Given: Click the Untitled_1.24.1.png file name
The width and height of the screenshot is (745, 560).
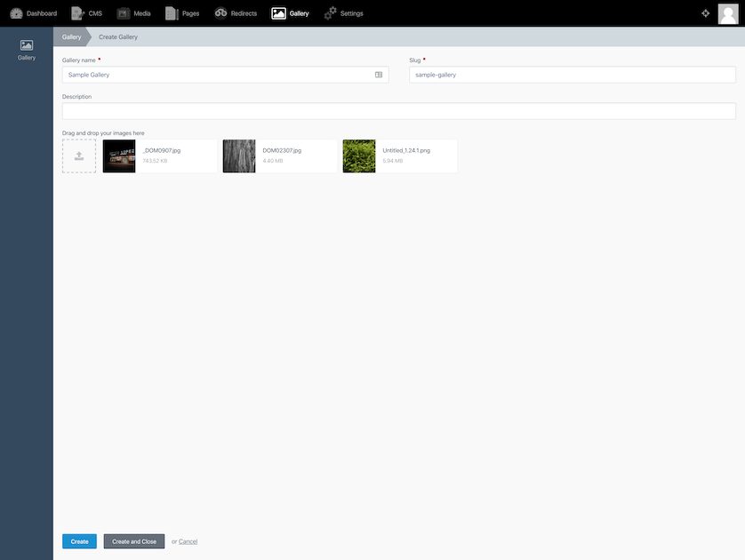Looking at the screenshot, I should (406, 150).
